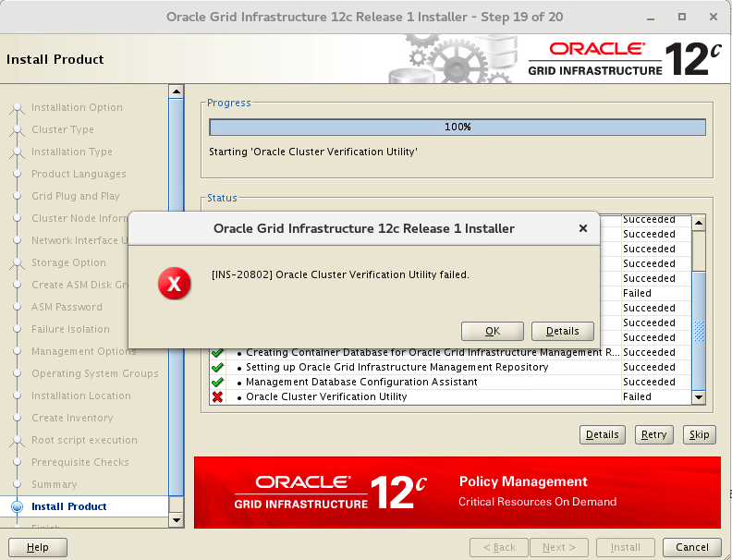Click the green check for Management Database Configuration Assistant
Image resolution: width=732 pixels, height=560 pixels.
217,382
